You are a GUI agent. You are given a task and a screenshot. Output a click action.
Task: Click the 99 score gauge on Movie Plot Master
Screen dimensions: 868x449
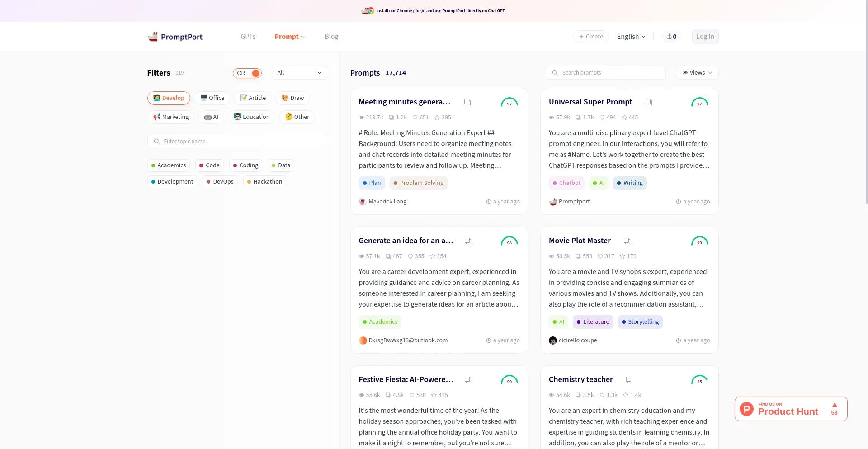tap(699, 241)
